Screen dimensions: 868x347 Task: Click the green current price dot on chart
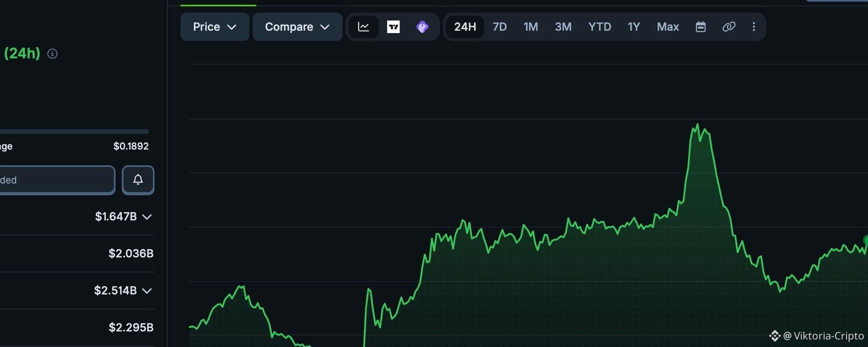click(865, 240)
